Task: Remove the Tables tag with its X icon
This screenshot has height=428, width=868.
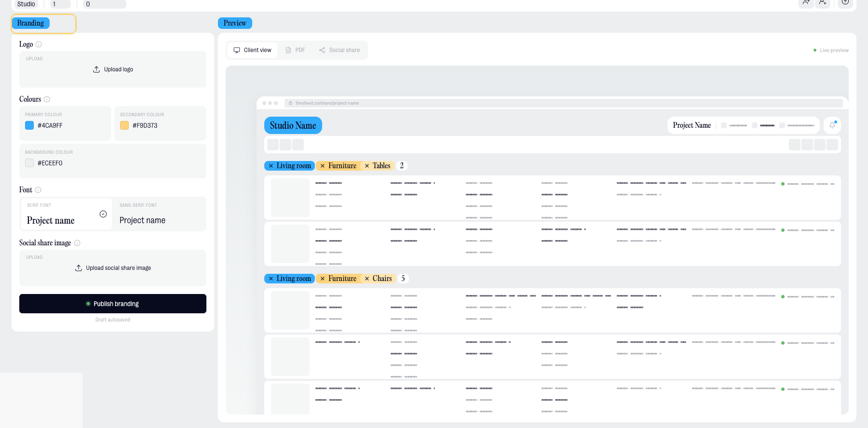Action: tap(367, 166)
